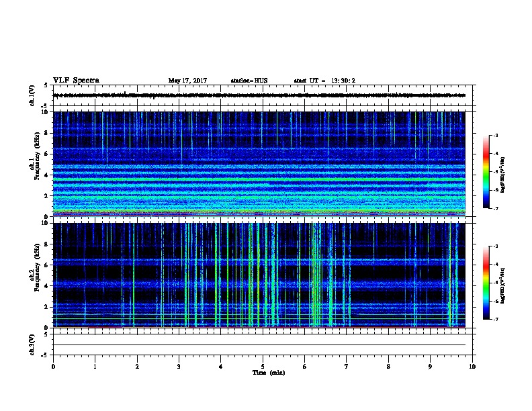Click the "ch.3(V)" axis label
The width and height of the screenshot is (532, 411).
(32, 345)
